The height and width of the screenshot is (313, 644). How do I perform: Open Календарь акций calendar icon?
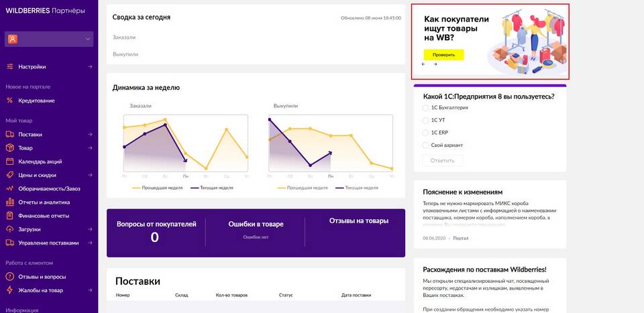click(x=9, y=162)
